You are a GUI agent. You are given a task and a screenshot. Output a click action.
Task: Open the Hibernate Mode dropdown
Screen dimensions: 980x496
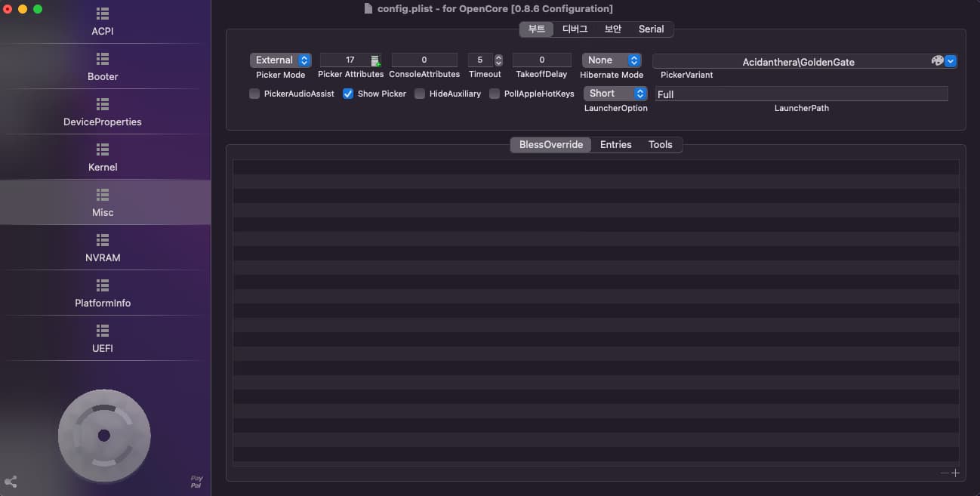click(611, 60)
